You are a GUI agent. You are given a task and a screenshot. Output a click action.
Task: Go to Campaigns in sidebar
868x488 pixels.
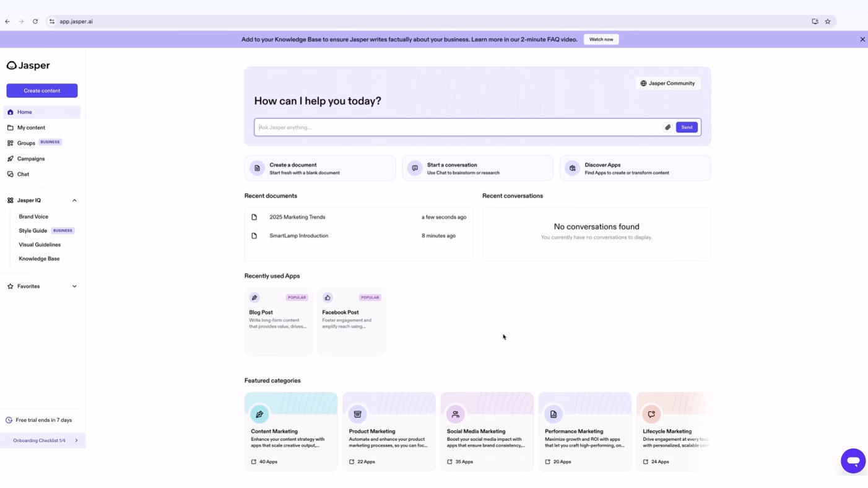[x=31, y=159]
